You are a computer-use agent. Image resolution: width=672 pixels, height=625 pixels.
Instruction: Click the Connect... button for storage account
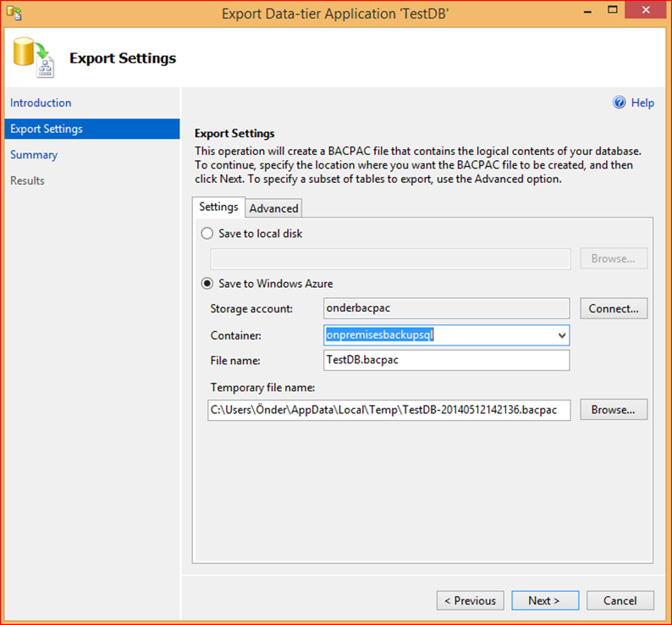(614, 308)
